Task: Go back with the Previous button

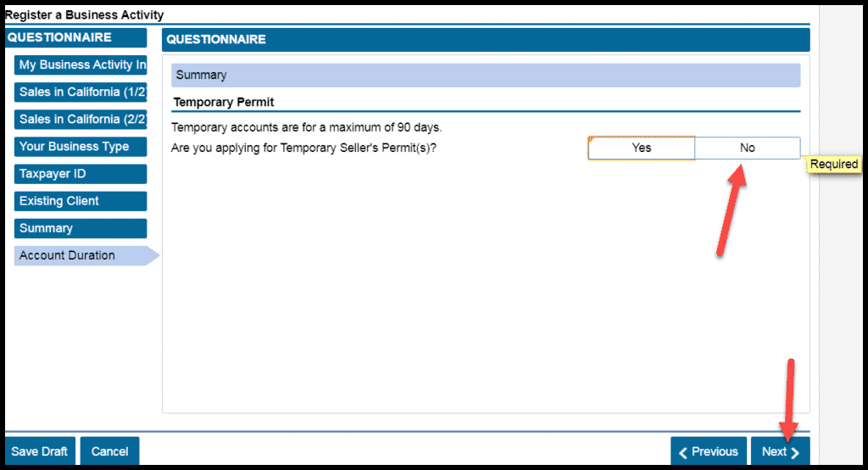Action: [709, 451]
